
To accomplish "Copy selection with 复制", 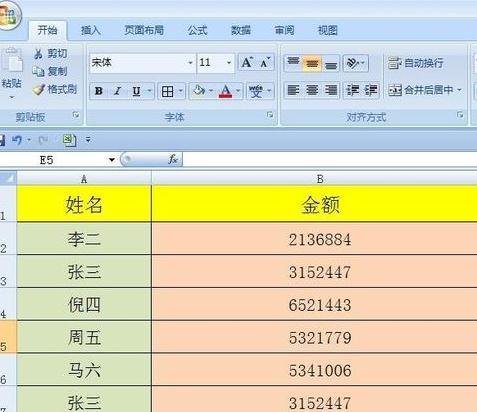I will (x=50, y=71).
